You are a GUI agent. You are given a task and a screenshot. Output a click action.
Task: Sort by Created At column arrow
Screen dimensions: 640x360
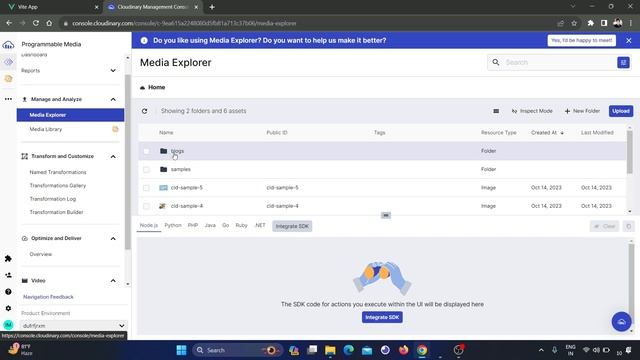562,133
